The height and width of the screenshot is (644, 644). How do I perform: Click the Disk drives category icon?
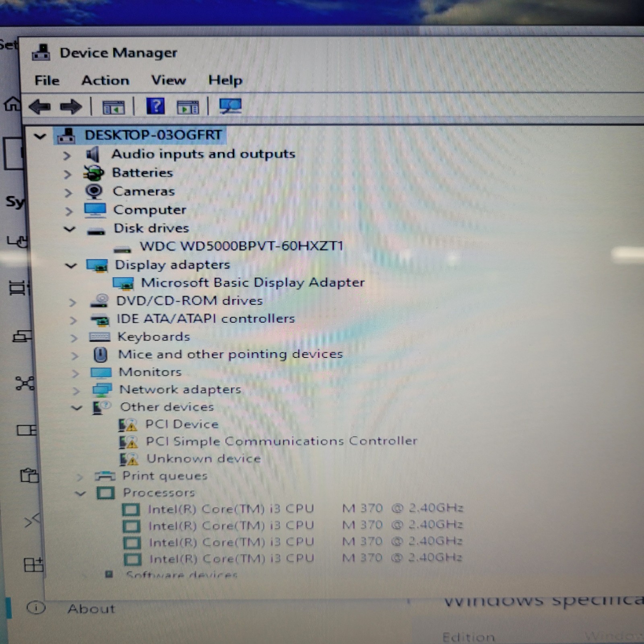pyautogui.click(x=96, y=231)
